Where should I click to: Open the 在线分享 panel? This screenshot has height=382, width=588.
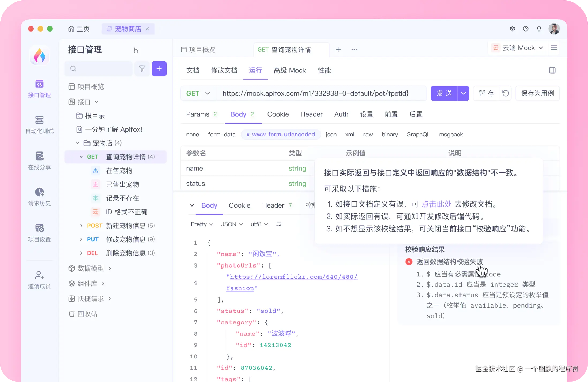point(39,161)
